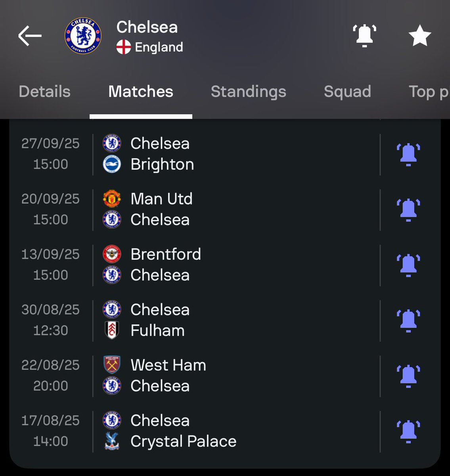
Task: Tap the back arrow icon
Action: 30,36
